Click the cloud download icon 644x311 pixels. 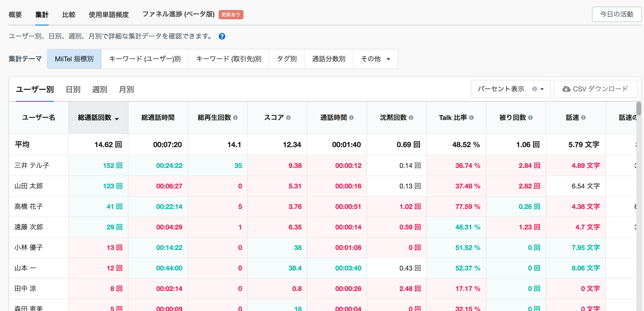(566, 89)
